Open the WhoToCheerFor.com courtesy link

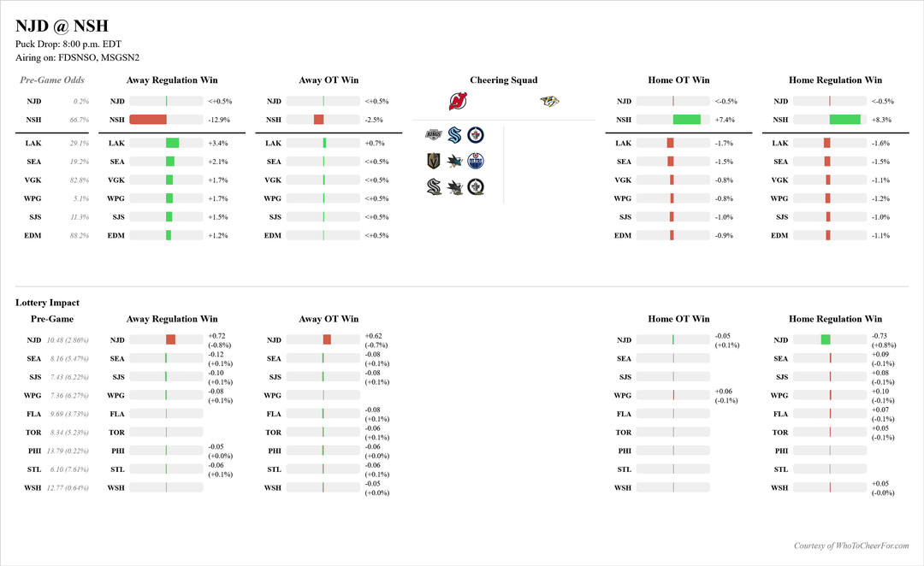click(851, 545)
